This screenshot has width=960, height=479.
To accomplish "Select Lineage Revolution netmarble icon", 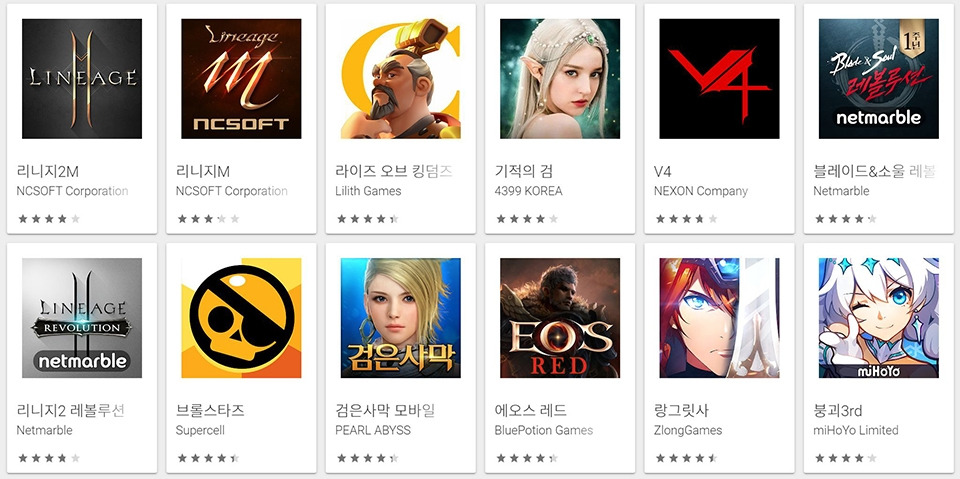I will [x=82, y=318].
